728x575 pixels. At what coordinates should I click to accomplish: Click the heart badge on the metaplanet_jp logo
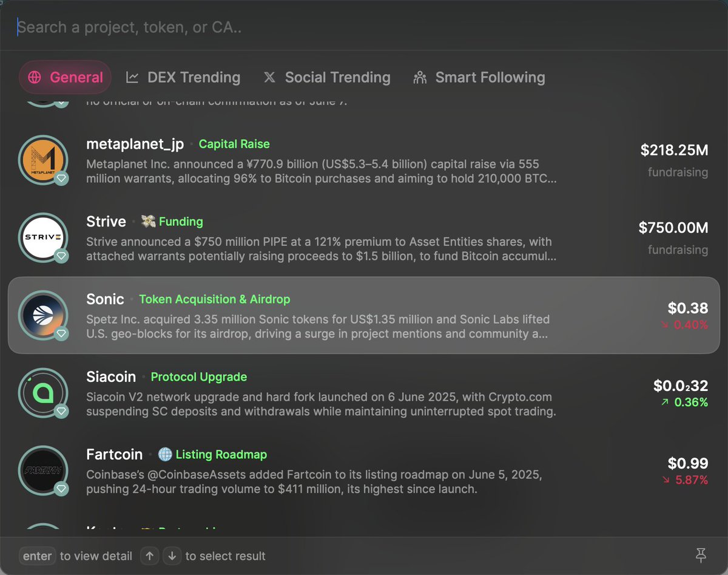pyautogui.click(x=61, y=178)
